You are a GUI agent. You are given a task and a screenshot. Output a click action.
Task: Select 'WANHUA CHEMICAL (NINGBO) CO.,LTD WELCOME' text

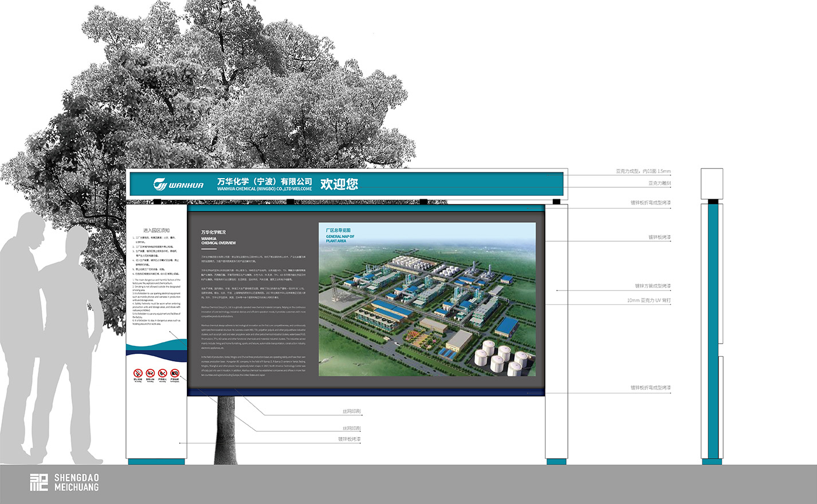tap(265, 189)
